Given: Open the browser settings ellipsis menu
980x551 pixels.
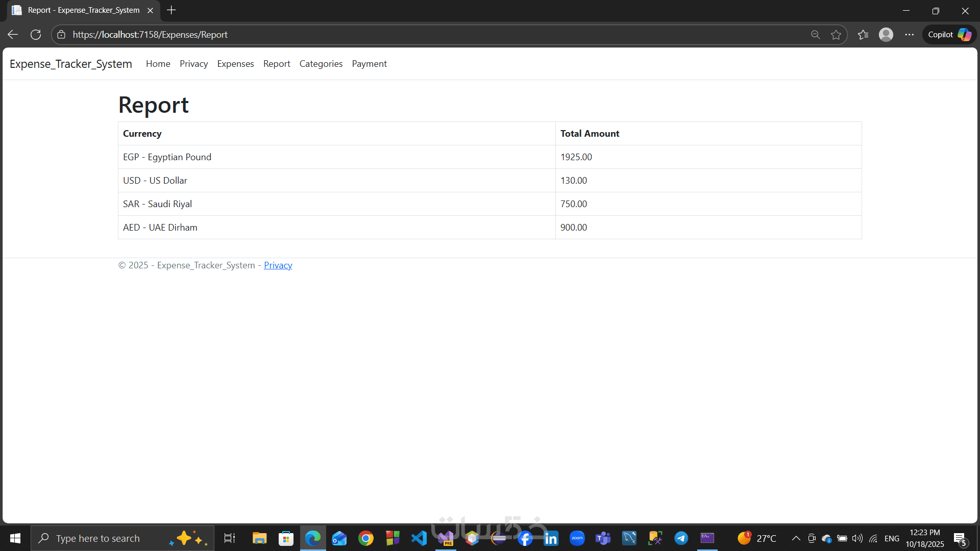Looking at the screenshot, I should (x=909, y=35).
